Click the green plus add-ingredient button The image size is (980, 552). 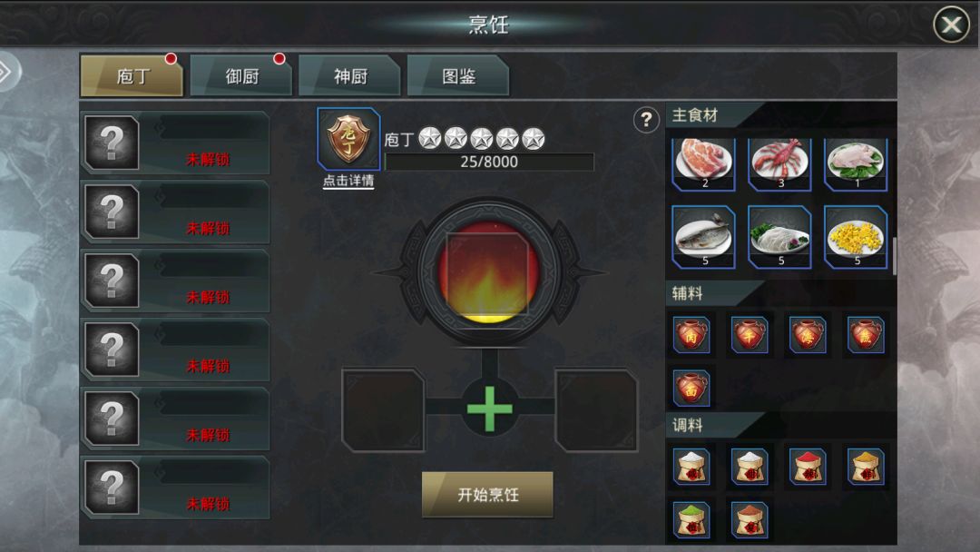tap(489, 409)
